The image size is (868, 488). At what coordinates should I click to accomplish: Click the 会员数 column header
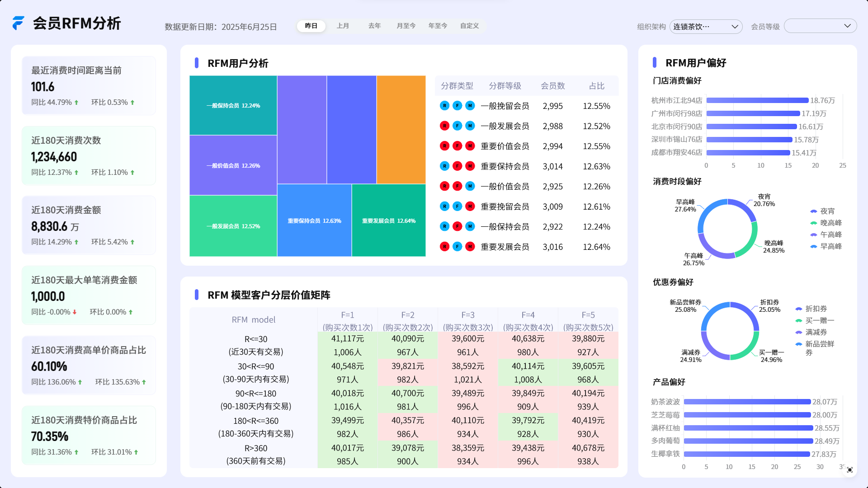(x=552, y=86)
